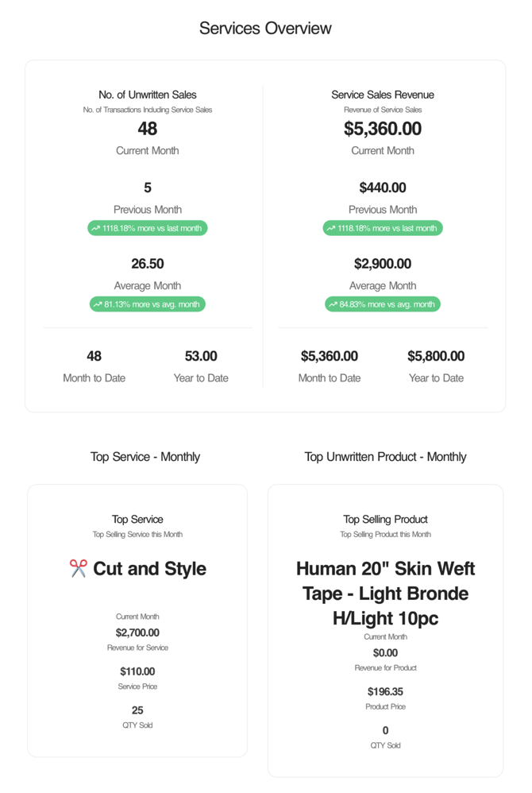Click trend arrow icon in unwritten sales last-month badge

[96, 229]
